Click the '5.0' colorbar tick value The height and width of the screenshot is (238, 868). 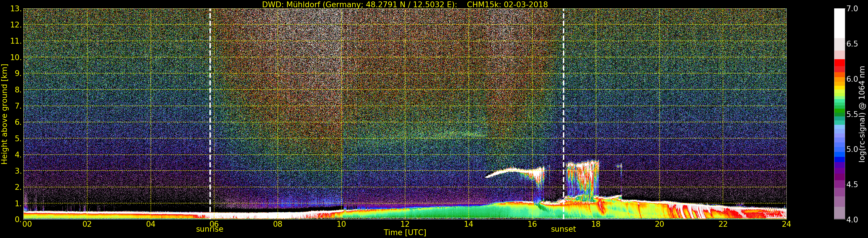(x=852, y=149)
